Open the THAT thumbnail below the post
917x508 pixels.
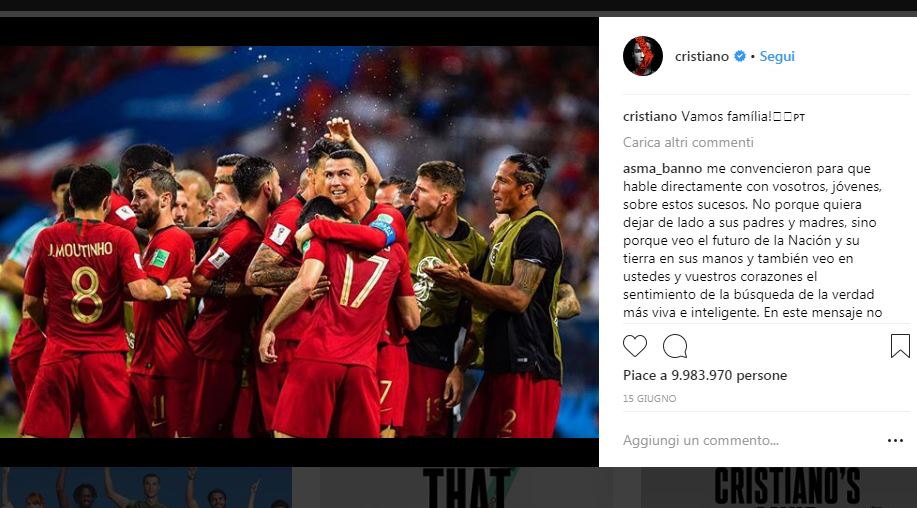point(466,488)
